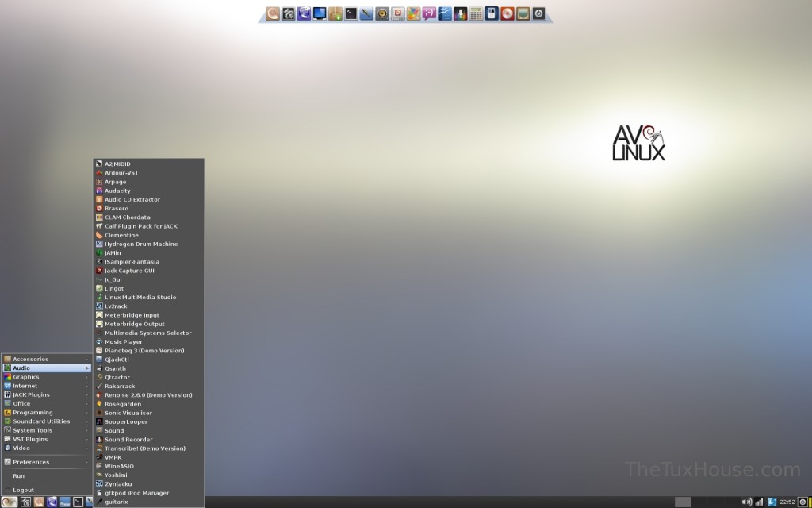Start JAMin mastering tool
Image resolution: width=812 pixels, height=508 pixels.
click(148, 252)
